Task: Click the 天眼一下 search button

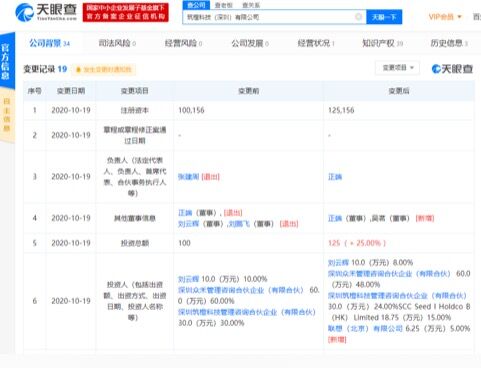Action: pyautogui.click(x=384, y=17)
